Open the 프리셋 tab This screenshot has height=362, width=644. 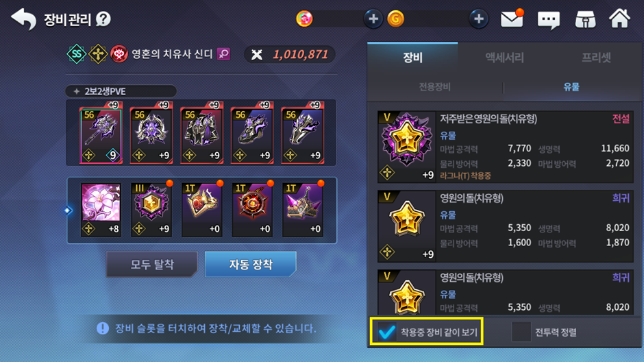[596, 58]
